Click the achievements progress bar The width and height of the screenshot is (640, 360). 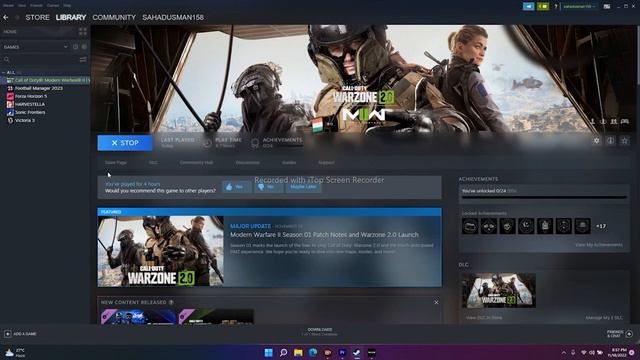tap(544, 198)
